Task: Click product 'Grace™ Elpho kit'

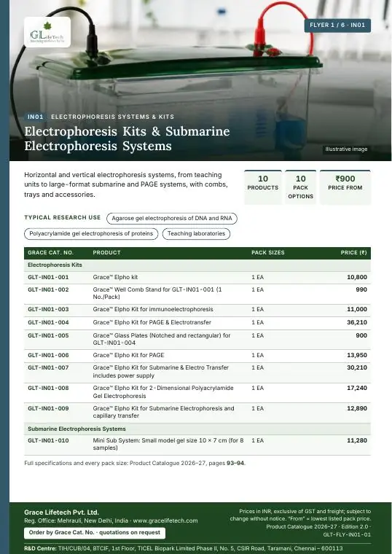Action: tap(115, 277)
